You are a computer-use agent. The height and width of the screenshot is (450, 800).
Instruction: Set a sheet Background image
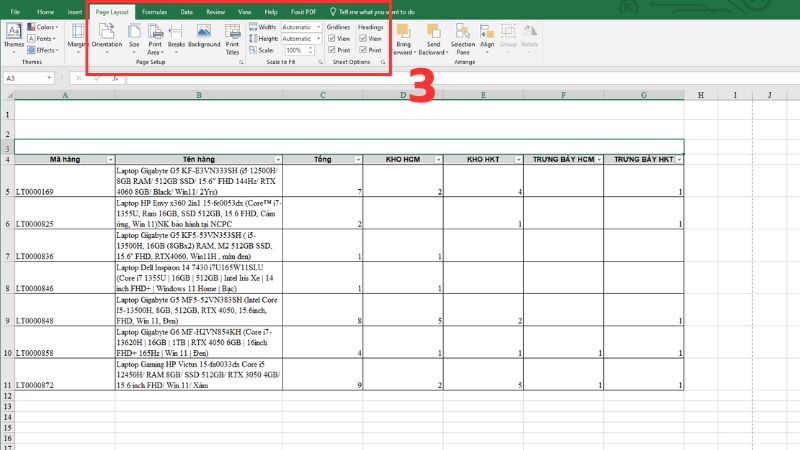pos(204,36)
